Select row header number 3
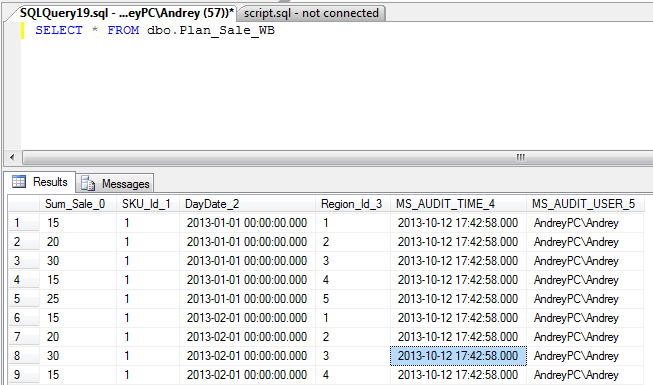 click(24, 261)
